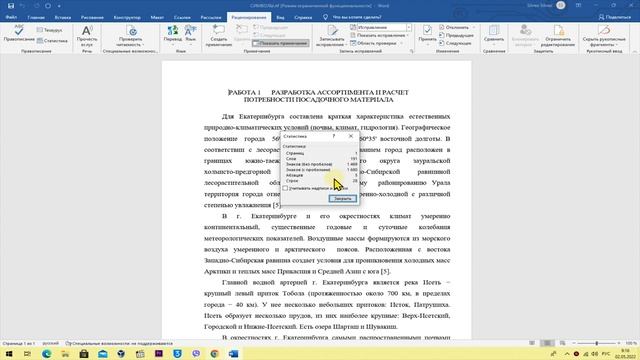The width and height of the screenshot is (640, 360).
Task: Switch to the Справка tab
Action: tap(303, 17)
